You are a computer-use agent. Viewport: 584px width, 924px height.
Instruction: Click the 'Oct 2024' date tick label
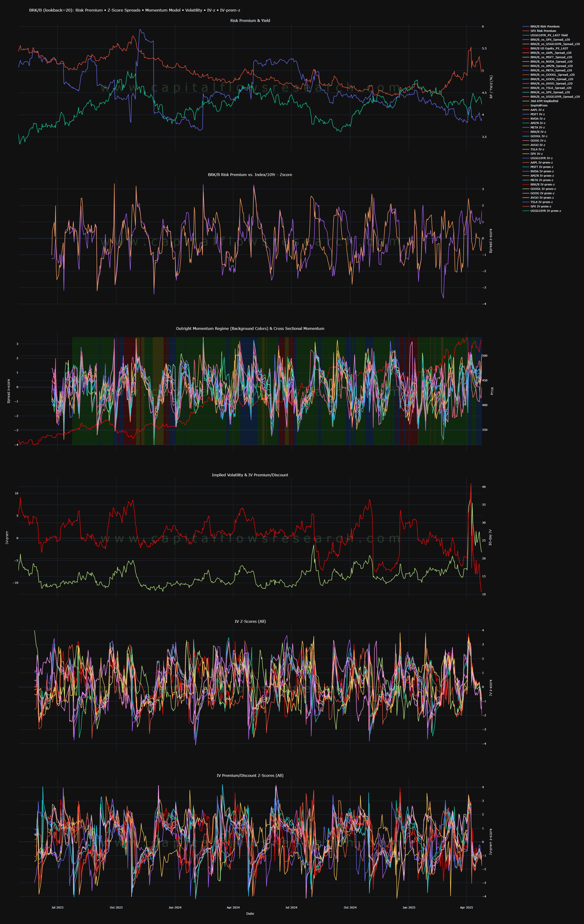(x=350, y=908)
